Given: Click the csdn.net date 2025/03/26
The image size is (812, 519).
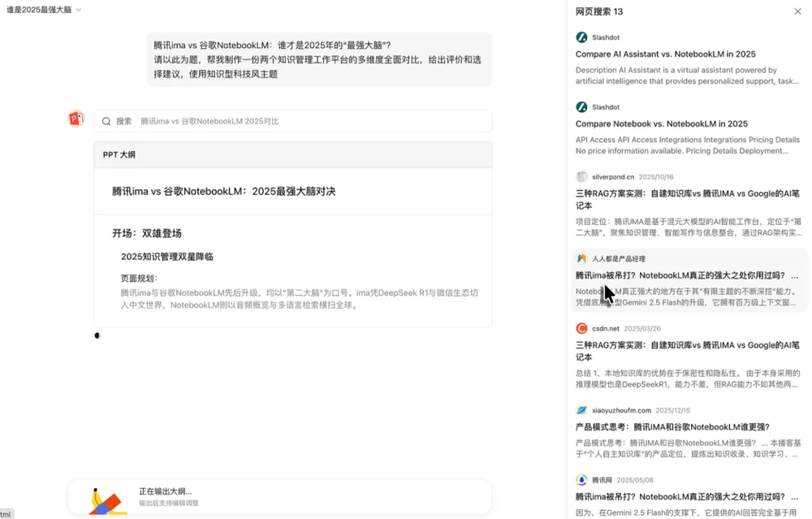Looking at the screenshot, I should coord(641,328).
